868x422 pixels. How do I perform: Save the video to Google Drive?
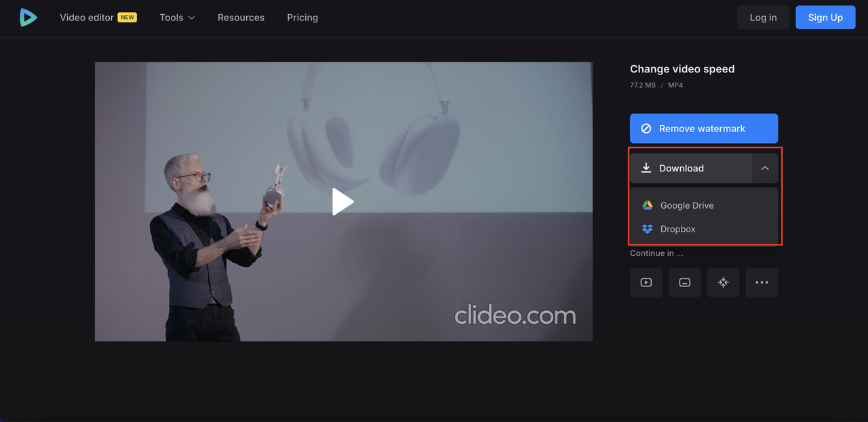(686, 205)
